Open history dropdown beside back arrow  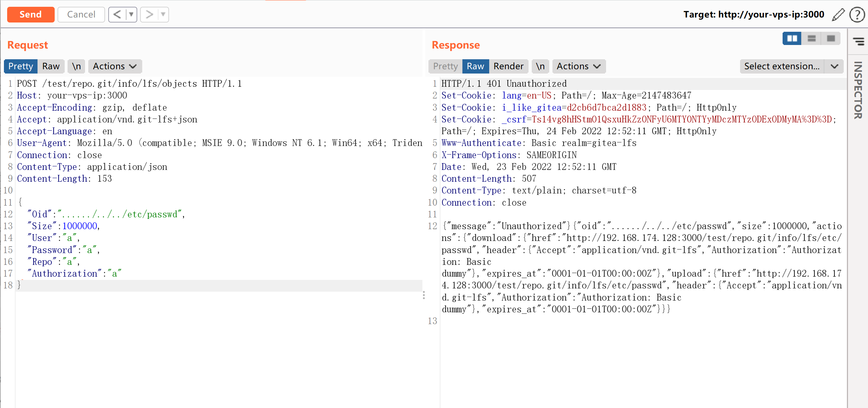131,15
